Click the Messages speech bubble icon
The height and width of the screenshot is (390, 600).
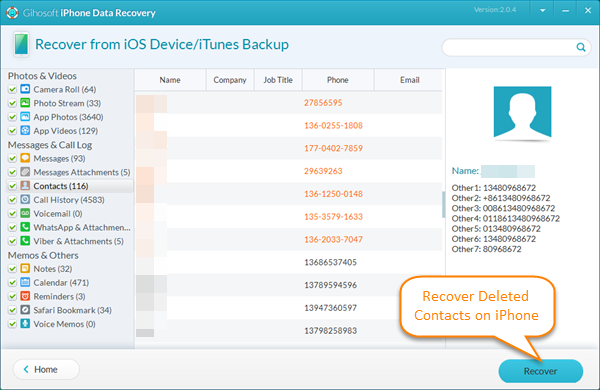point(25,158)
